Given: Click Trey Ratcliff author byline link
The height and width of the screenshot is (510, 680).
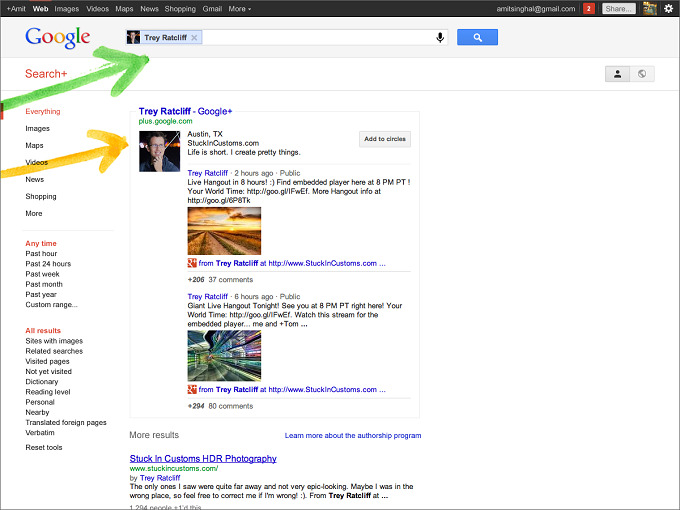Looking at the screenshot, I should 160,478.
